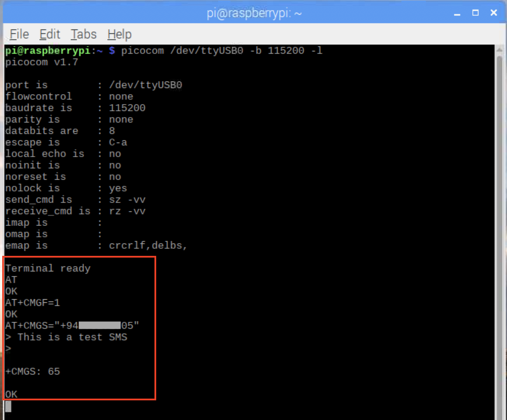
Task: Click the '> This is a test SMS' line
Action: coord(66,337)
